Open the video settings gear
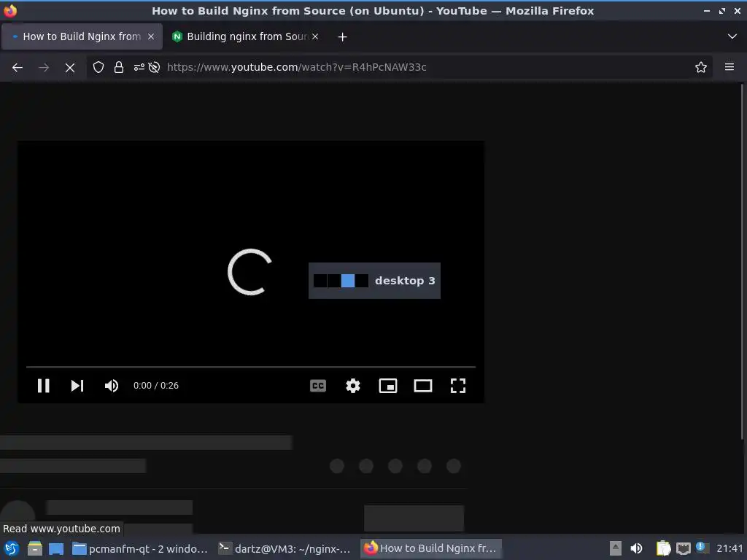 tap(353, 386)
